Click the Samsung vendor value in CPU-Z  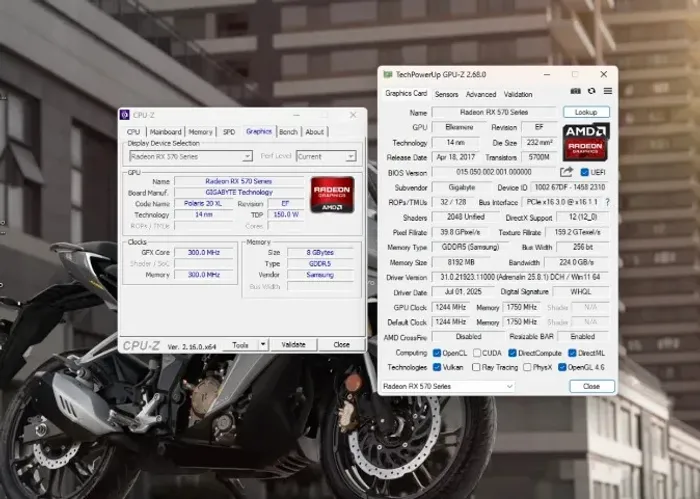320,275
